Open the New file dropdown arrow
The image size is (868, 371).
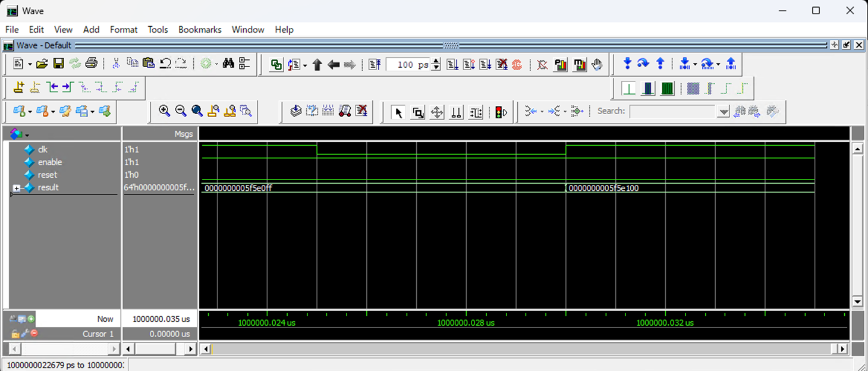tap(30, 64)
